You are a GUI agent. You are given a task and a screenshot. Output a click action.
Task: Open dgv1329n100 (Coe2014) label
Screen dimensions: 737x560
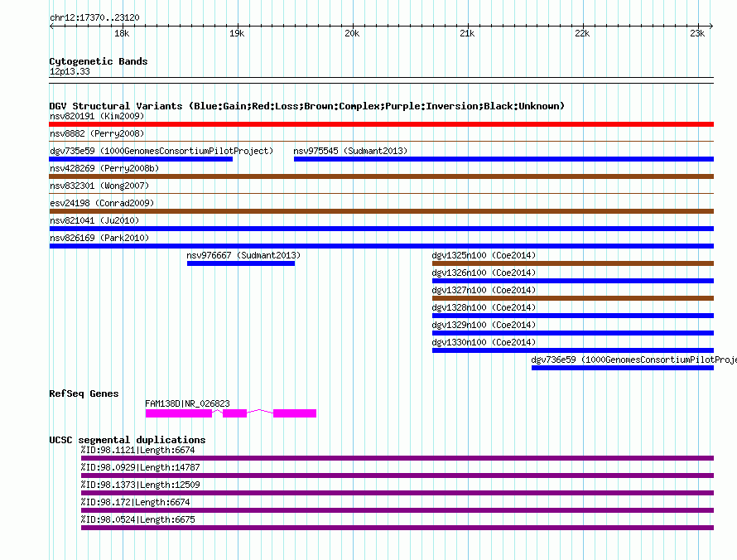pos(484,325)
